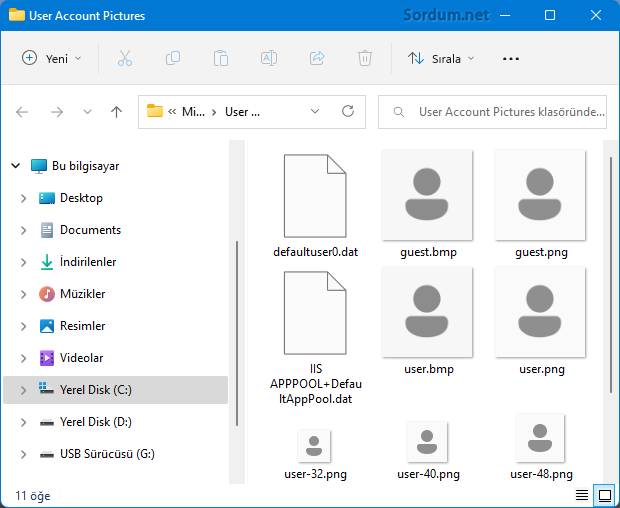Viewport: 620px width, 508px height.
Task: Go forward with the right arrow
Action: (57, 112)
